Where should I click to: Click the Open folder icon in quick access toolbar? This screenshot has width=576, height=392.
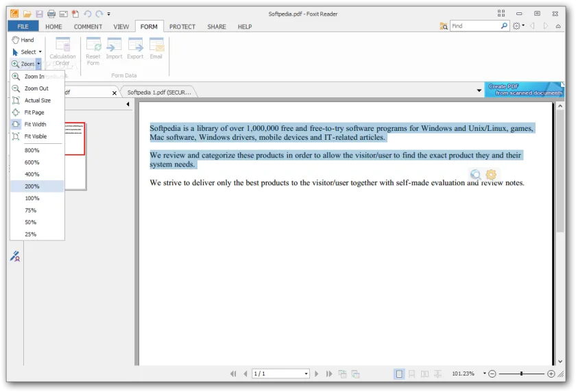pyautogui.click(x=27, y=14)
